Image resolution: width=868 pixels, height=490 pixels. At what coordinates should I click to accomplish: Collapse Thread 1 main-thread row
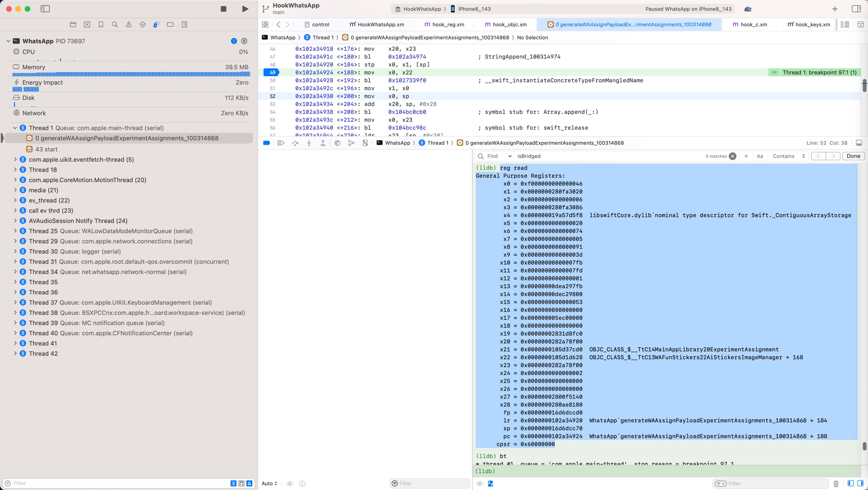coord(15,128)
